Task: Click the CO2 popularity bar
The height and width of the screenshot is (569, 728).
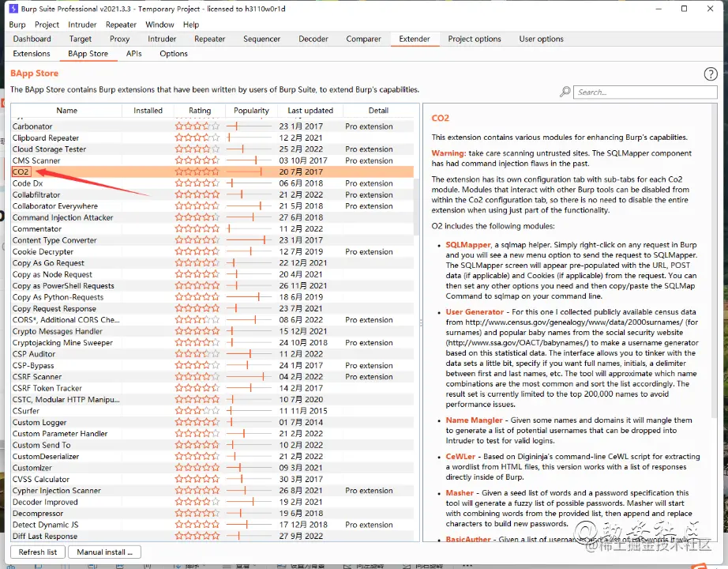Action: point(250,172)
